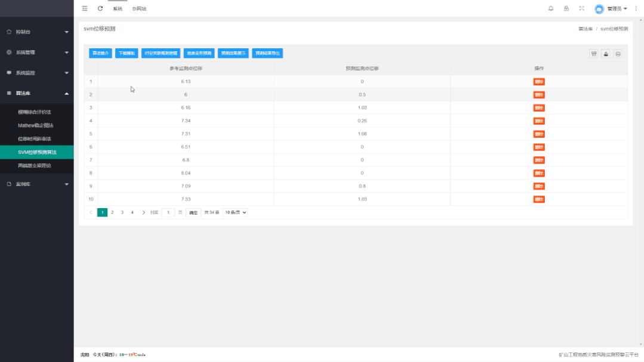Click the page number jump input field
The width and height of the screenshot is (644, 362).
[168, 212]
